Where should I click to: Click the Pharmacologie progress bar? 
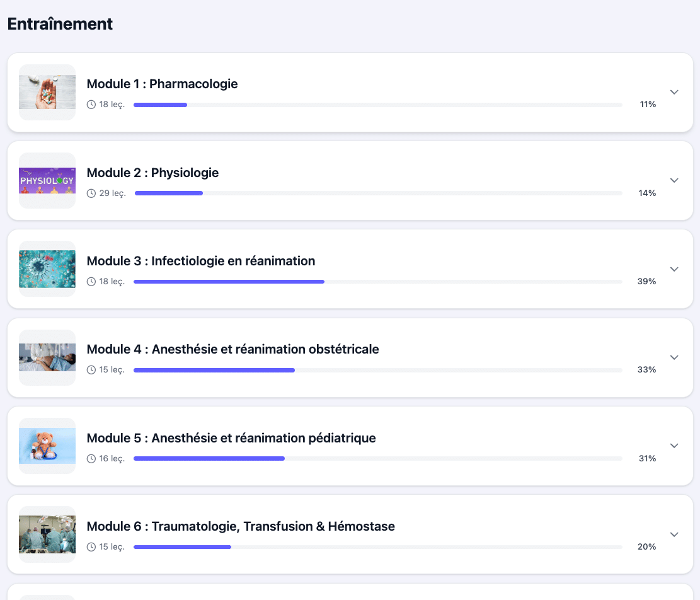click(377, 105)
